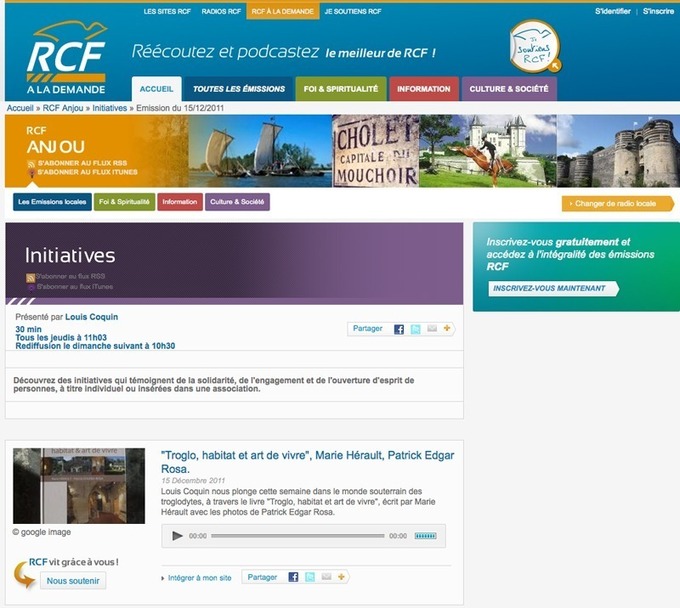Click the audio player progress bar
The image size is (680, 608).
coord(298,536)
